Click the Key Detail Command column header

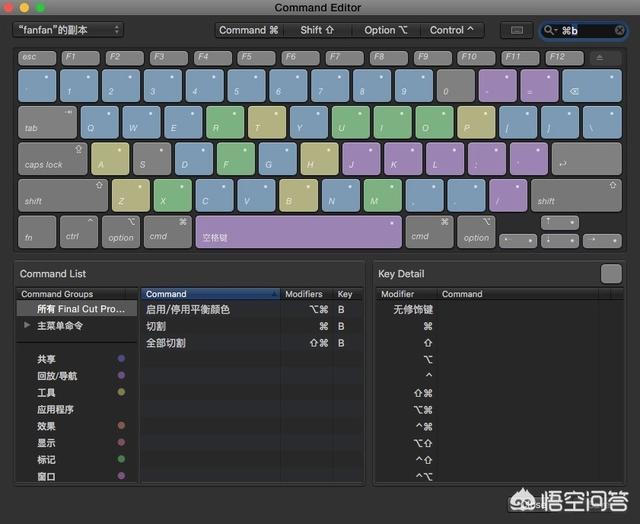click(518, 294)
